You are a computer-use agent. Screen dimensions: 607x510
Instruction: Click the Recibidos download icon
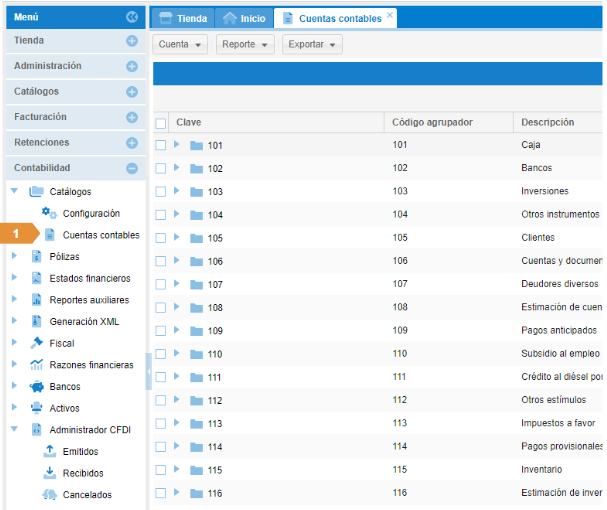point(49,473)
